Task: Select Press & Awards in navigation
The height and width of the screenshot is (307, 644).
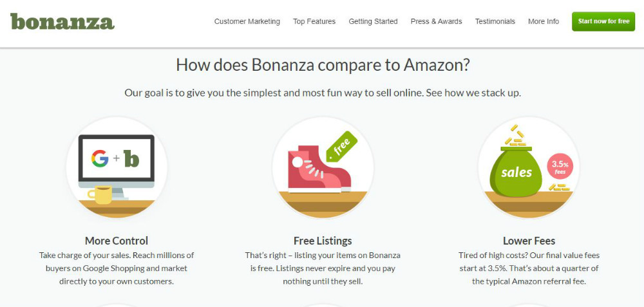Action: coord(436,21)
